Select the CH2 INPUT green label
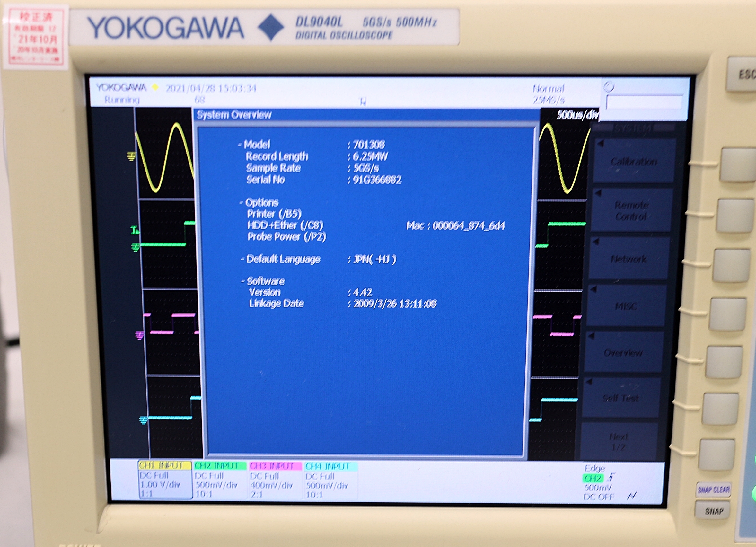Screen dimensions: 756x547 (x=220, y=465)
